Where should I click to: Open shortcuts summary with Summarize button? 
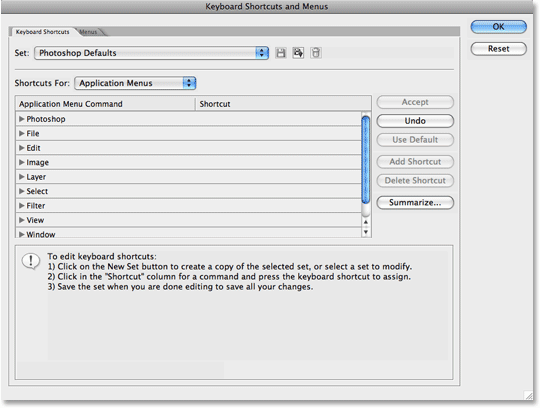click(415, 202)
